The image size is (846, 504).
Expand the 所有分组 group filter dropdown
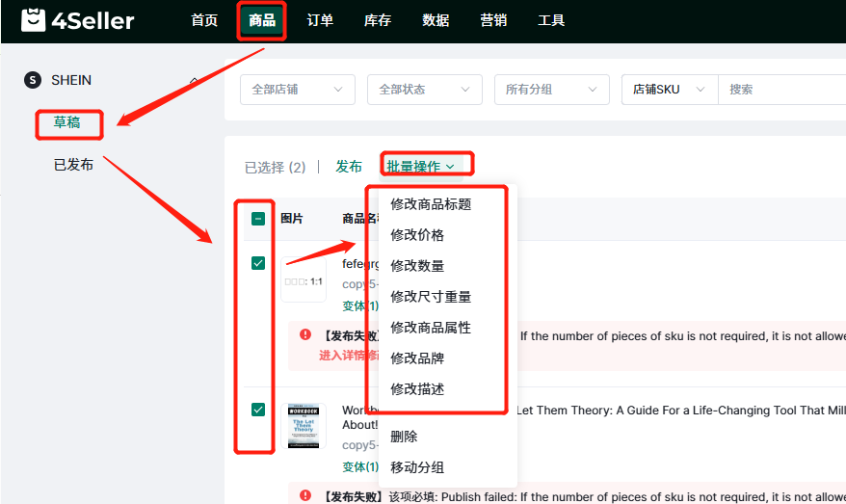(x=551, y=90)
